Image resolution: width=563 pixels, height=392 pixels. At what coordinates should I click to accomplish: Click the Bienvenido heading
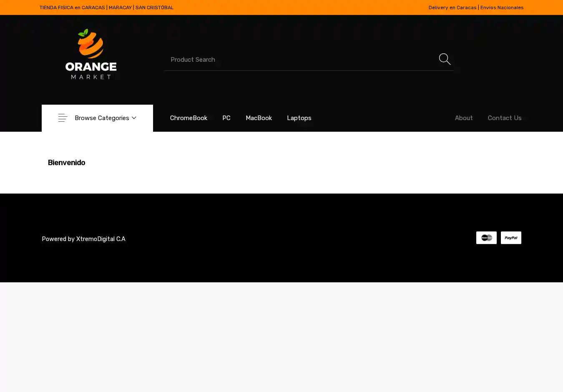pos(66,163)
